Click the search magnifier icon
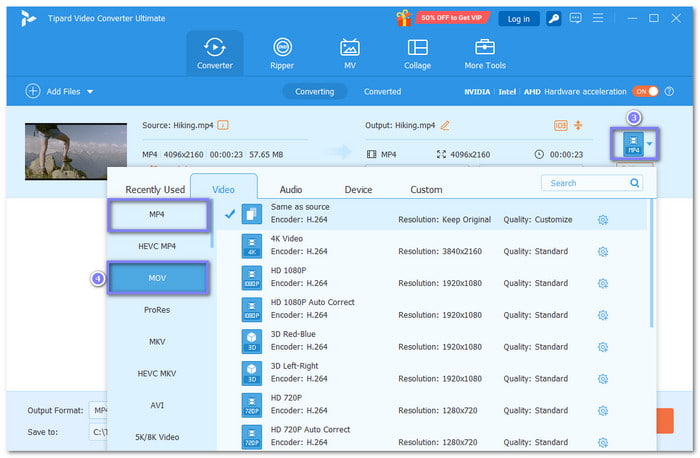This screenshot has width=700, height=458. point(634,183)
